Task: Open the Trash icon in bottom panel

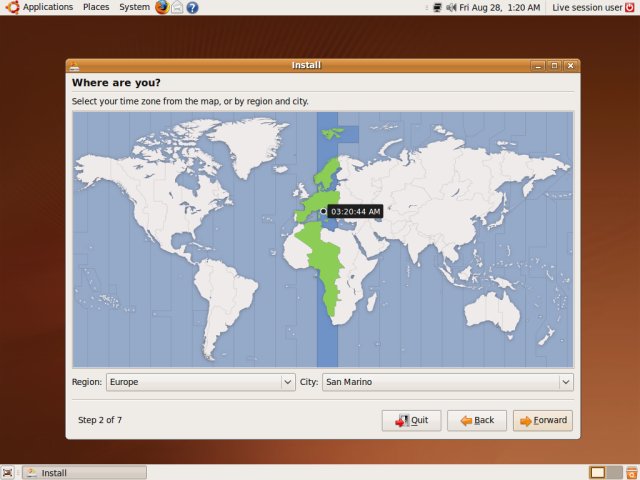Action: (632, 473)
